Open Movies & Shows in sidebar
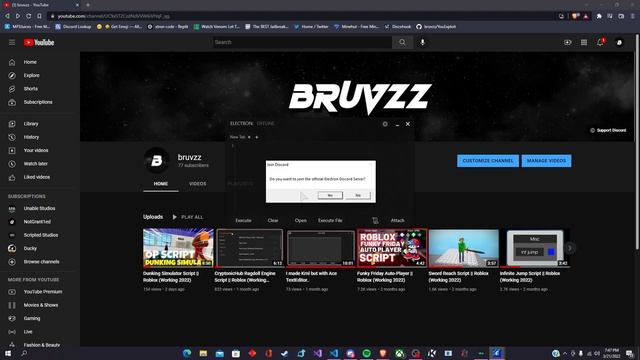 tap(40, 305)
